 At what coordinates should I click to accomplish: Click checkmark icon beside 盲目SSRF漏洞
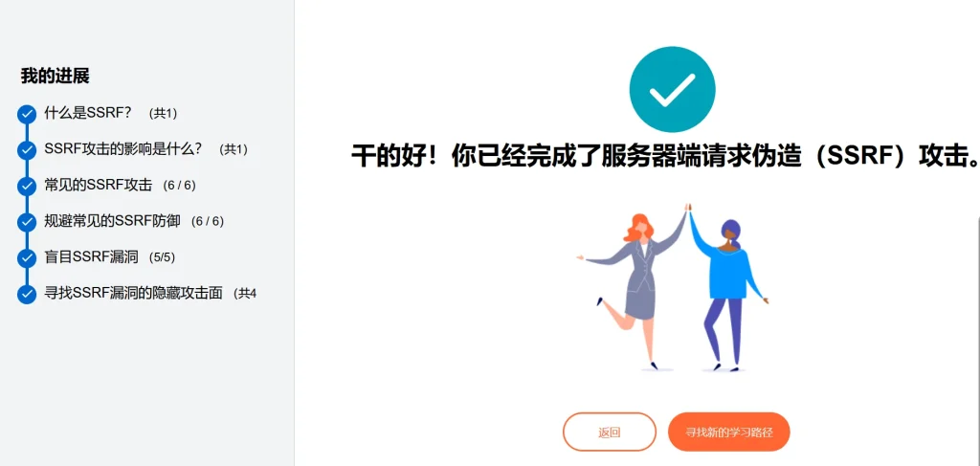[x=27, y=257]
